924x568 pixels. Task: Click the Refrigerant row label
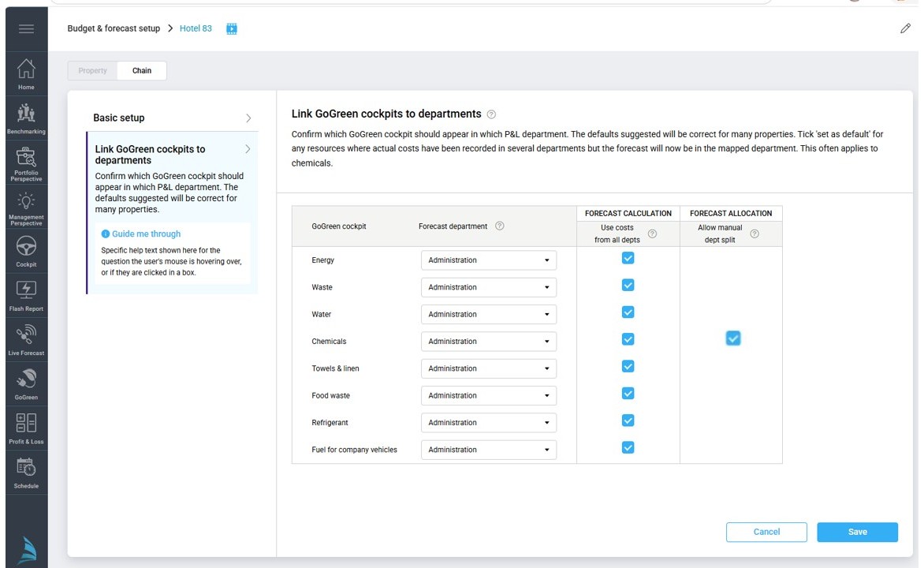click(330, 423)
